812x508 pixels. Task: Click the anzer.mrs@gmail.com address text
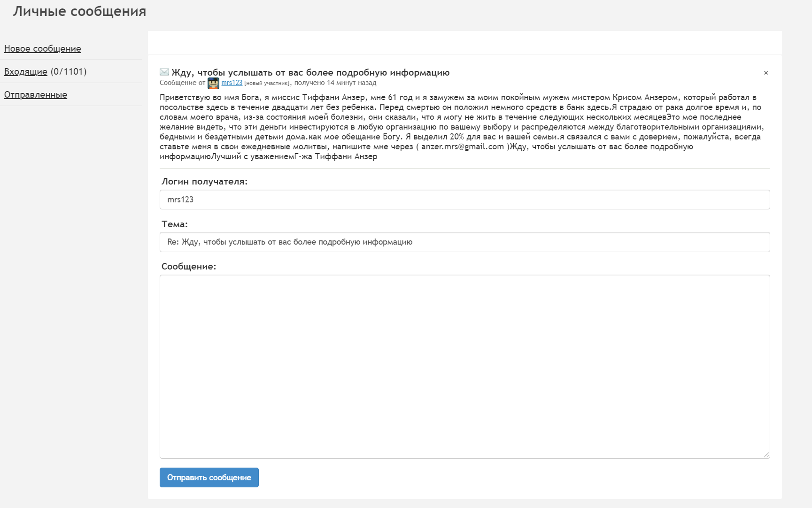(463, 147)
